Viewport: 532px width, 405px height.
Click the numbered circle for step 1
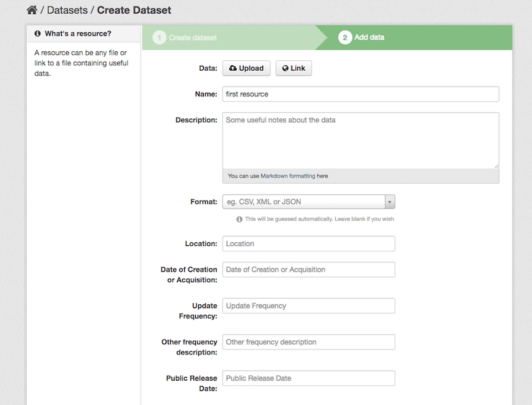click(x=159, y=37)
